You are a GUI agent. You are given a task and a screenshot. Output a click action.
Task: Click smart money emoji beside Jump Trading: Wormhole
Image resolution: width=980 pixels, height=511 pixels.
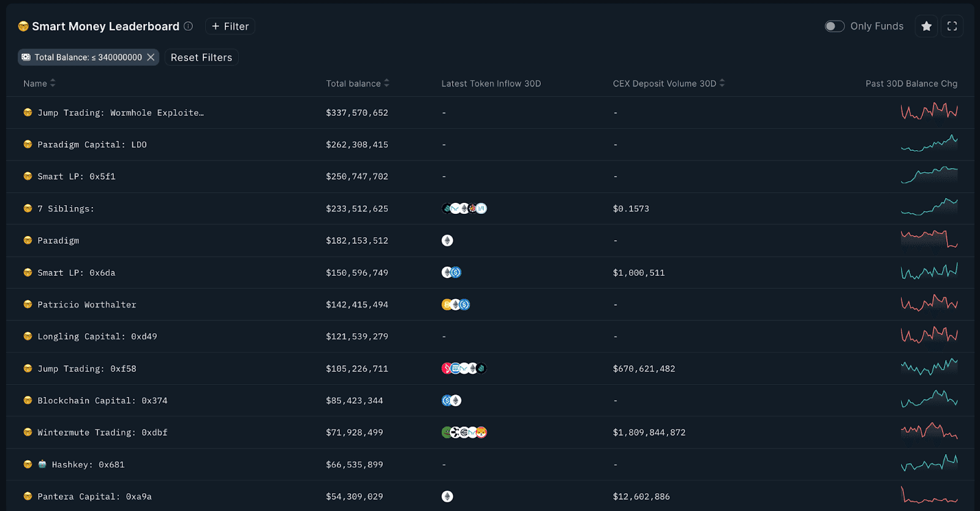[x=28, y=113]
